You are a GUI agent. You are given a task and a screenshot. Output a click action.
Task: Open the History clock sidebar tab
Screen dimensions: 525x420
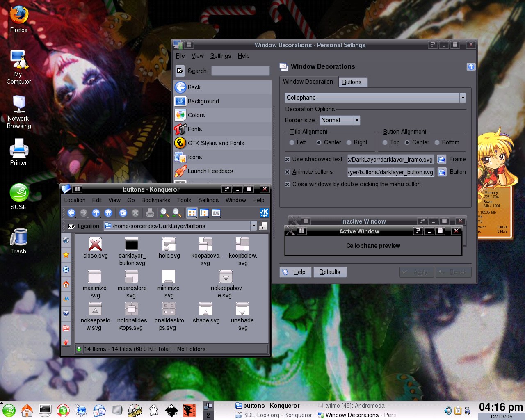coord(66,269)
